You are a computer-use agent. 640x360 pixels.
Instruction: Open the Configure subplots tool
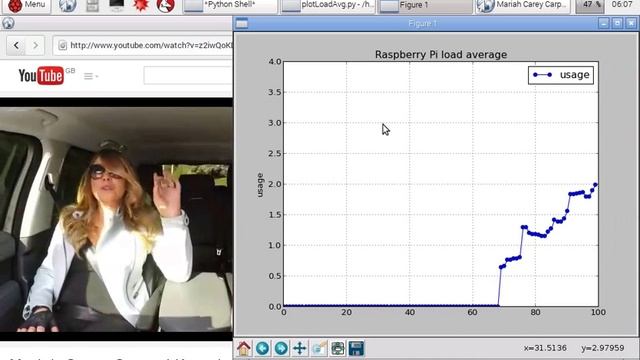click(338, 348)
